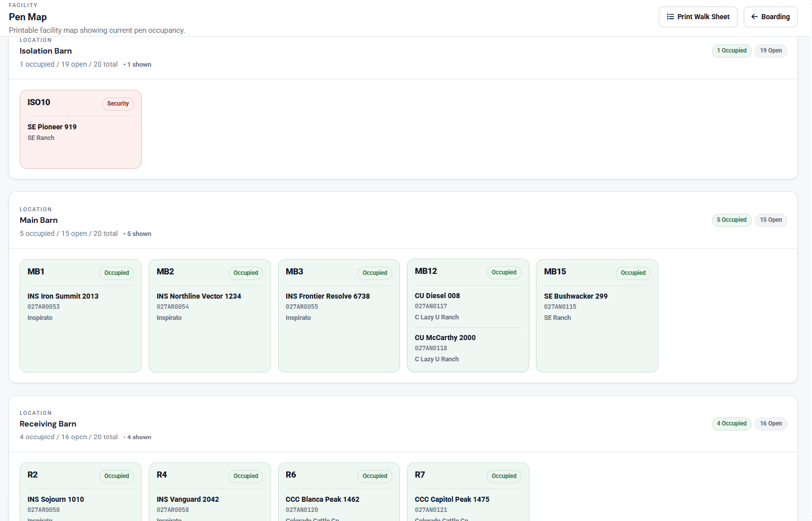Screen dimensions: 812x521
Task: Select the ISO10 pen label
Action: 39,103
